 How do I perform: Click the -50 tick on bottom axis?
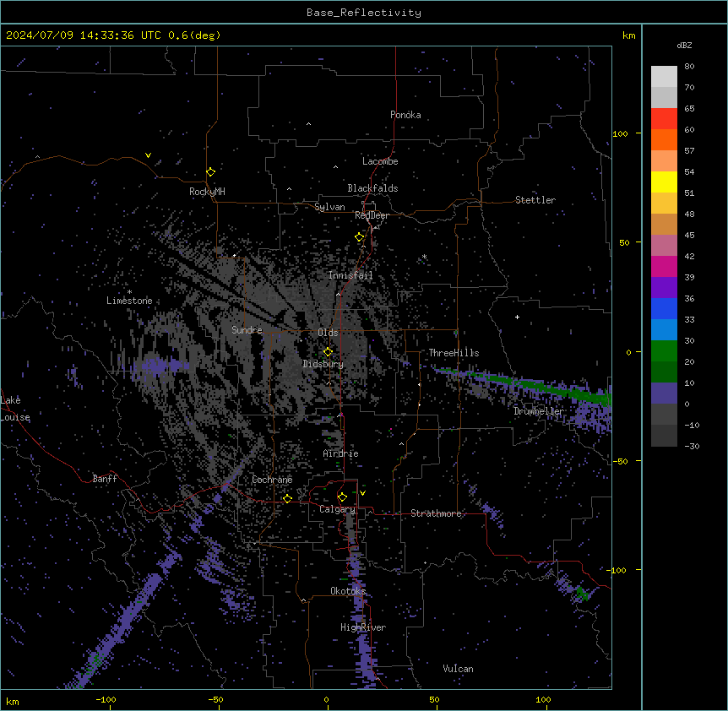tap(216, 699)
